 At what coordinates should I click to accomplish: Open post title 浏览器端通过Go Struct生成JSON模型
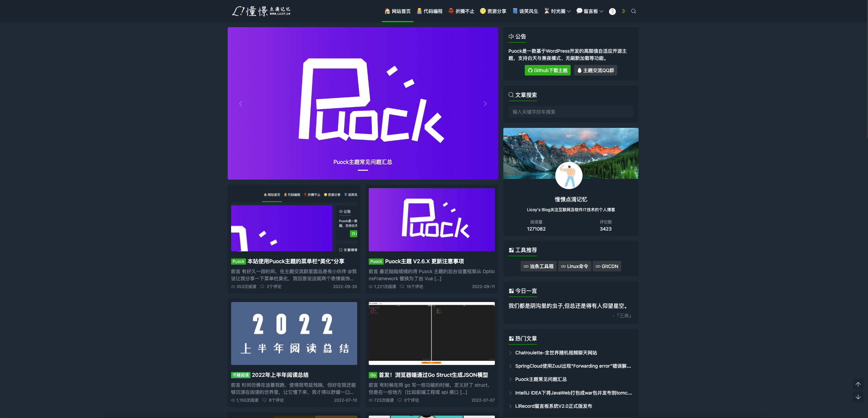433,375
